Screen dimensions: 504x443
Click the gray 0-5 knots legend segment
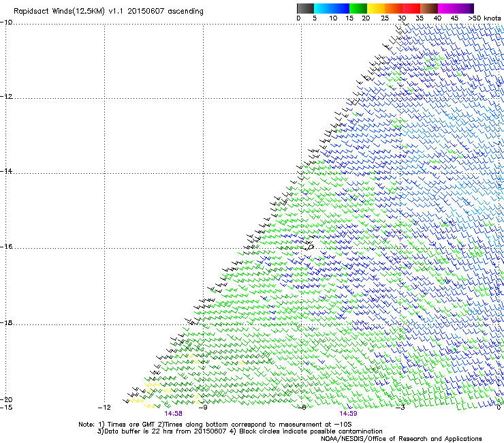click(305, 8)
